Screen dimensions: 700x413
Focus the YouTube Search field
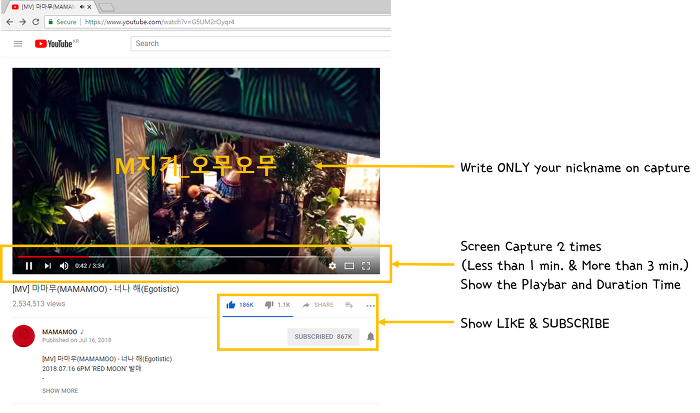pyautogui.click(x=261, y=43)
